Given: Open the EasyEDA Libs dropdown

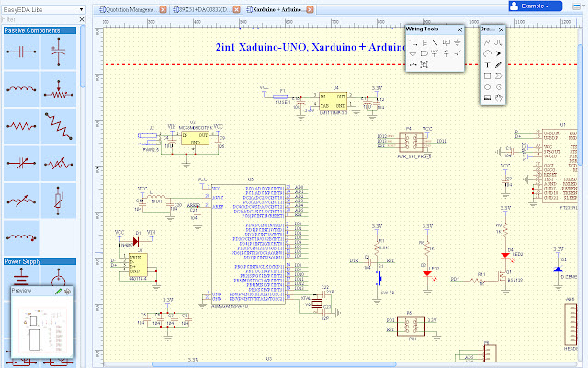Looking at the screenshot, I should point(82,8).
